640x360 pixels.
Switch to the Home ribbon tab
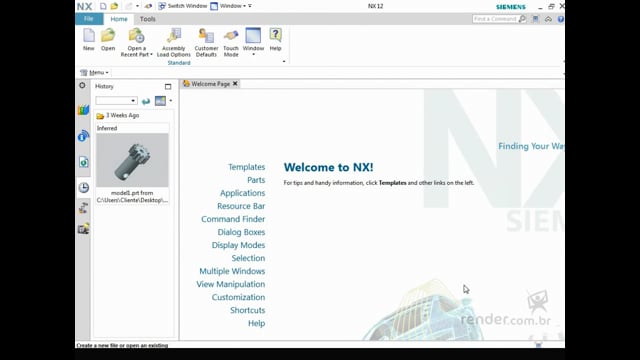(x=119, y=19)
